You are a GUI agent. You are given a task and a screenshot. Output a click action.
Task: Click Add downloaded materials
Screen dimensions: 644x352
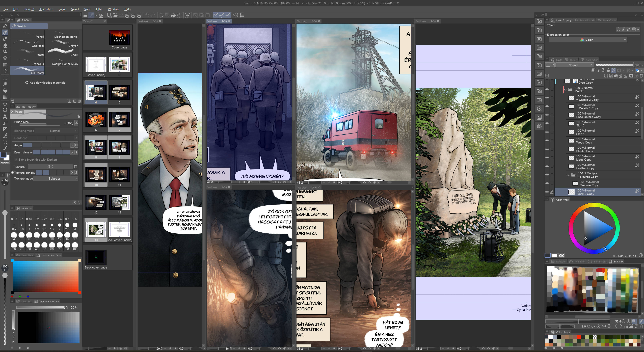pos(45,83)
